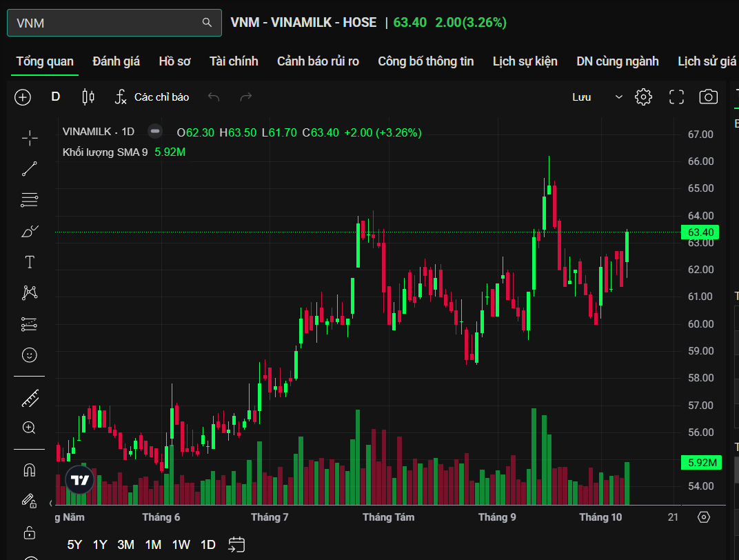The image size is (739, 560).
Task: Click the 63.40 current price label
Action: [700, 232]
